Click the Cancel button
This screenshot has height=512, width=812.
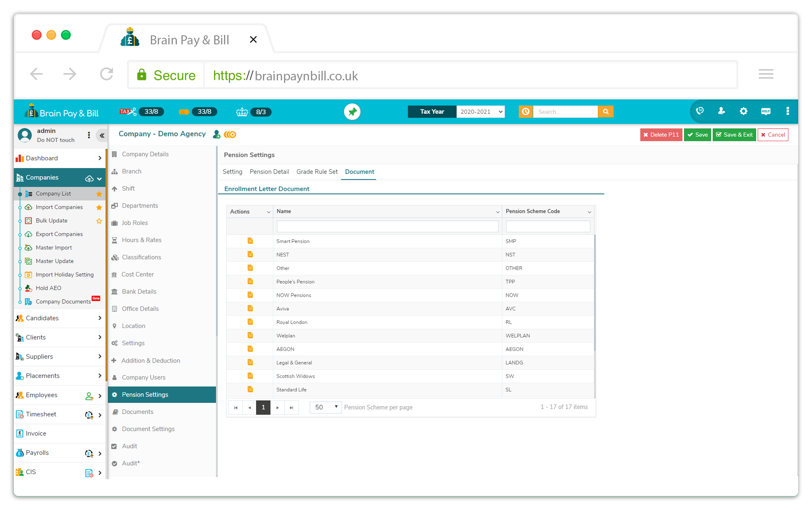point(773,135)
